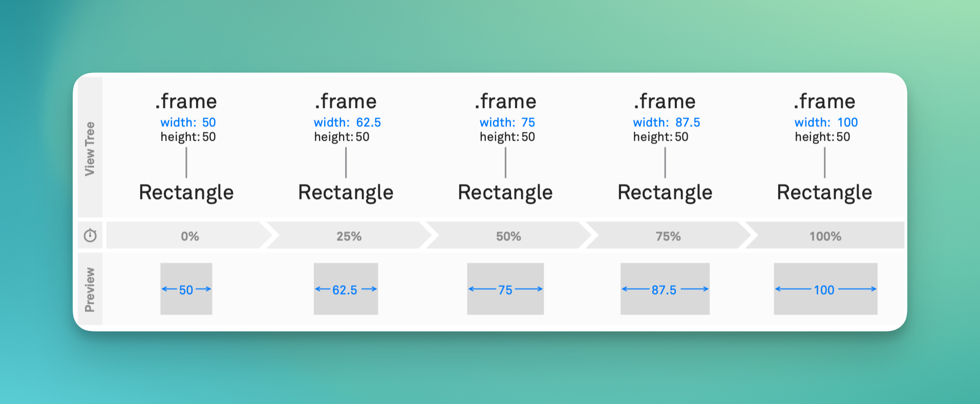The height and width of the screenshot is (404, 980).
Task: Click the width: 87.5 text
Action: [x=666, y=122]
